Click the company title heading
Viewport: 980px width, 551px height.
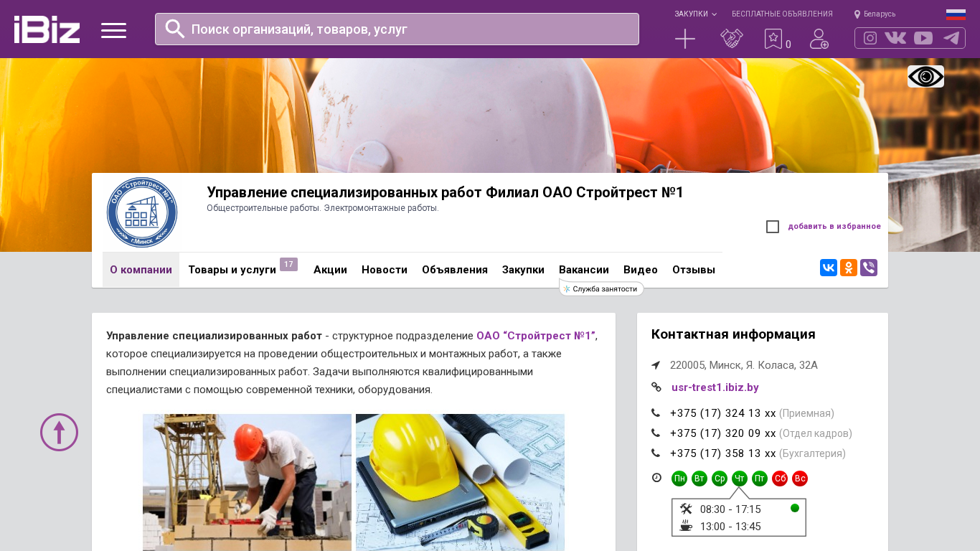(x=445, y=192)
